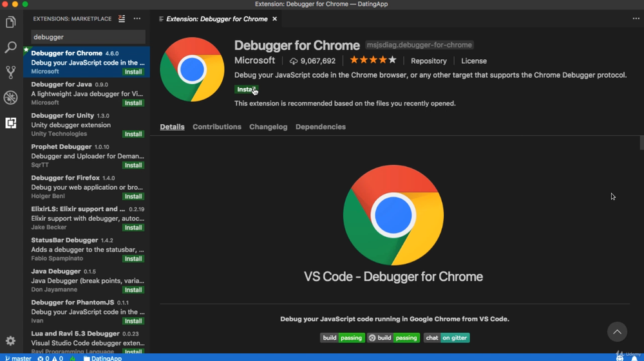Install Java Debugger extension

coord(133,290)
